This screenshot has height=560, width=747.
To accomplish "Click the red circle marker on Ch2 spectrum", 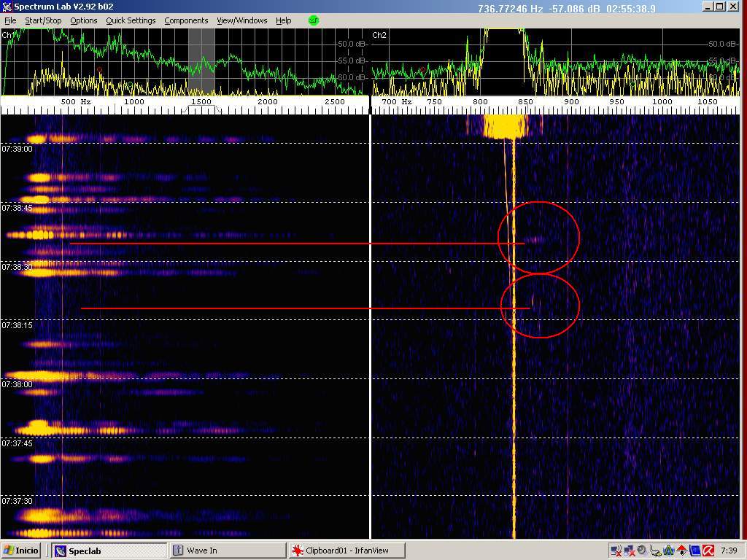I will click(x=422, y=70).
